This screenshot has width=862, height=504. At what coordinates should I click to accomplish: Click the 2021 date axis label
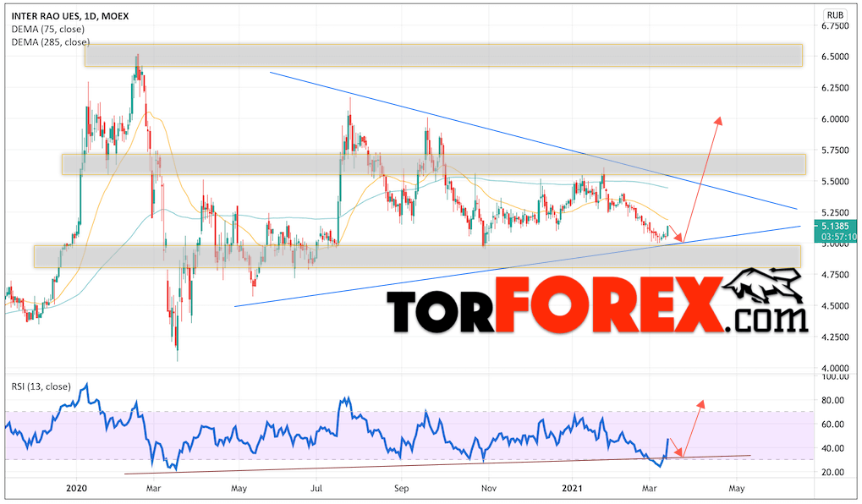coord(573,488)
